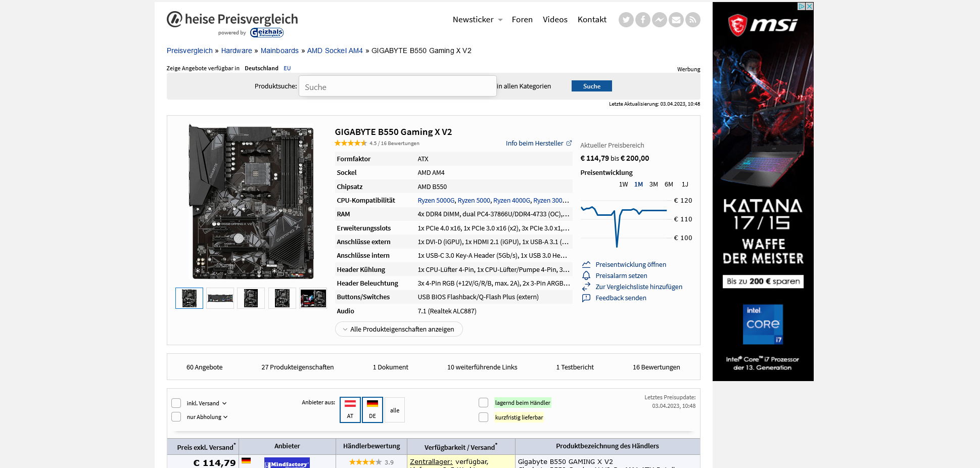The width and height of the screenshot is (980, 468).
Task: Open the 60 Angebote tab
Action: (204, 367)
